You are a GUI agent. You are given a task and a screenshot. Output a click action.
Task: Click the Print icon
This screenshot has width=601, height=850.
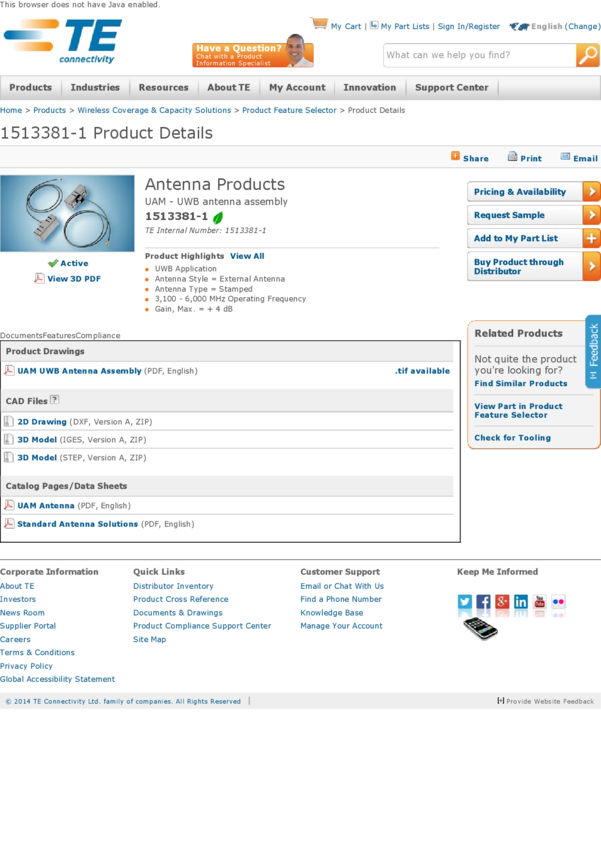pos(512,157)
